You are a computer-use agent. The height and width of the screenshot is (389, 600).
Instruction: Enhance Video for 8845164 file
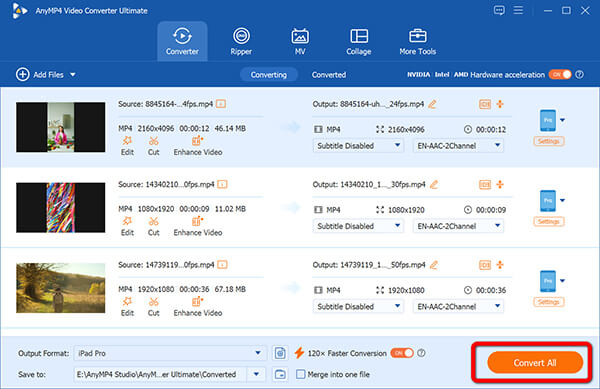(x=198, y=146)
